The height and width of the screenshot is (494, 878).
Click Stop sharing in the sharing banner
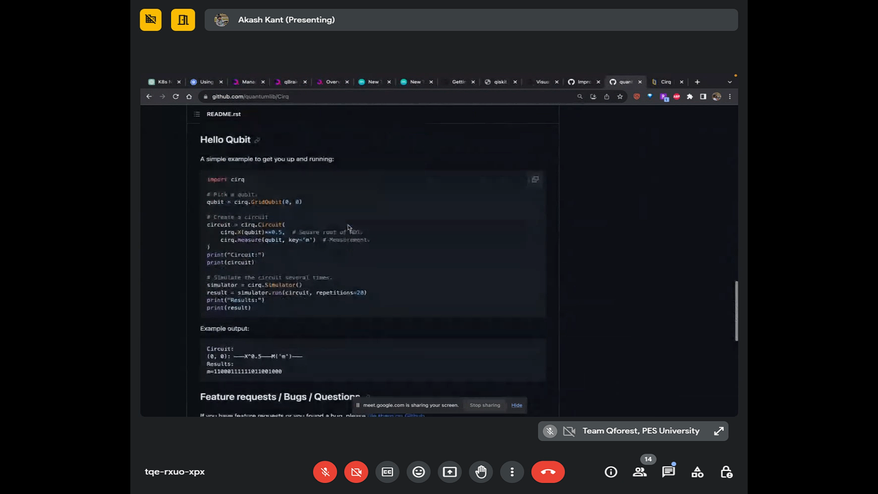click(x=485, y=405)
